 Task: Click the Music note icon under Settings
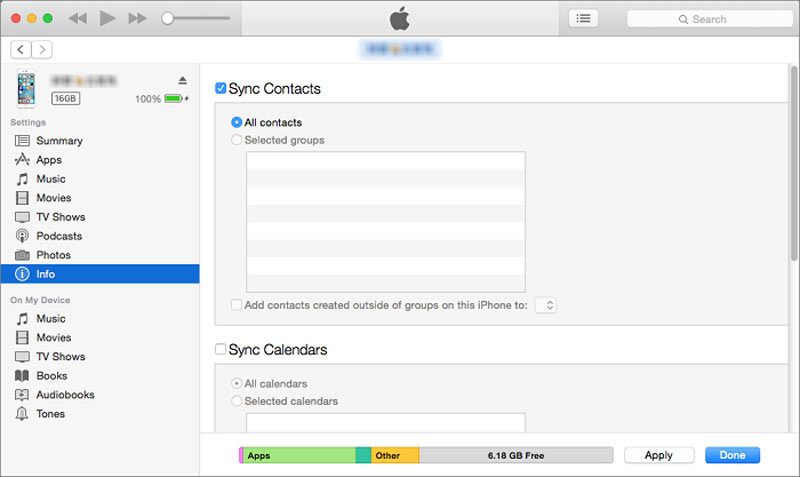[x=22, y=179]
